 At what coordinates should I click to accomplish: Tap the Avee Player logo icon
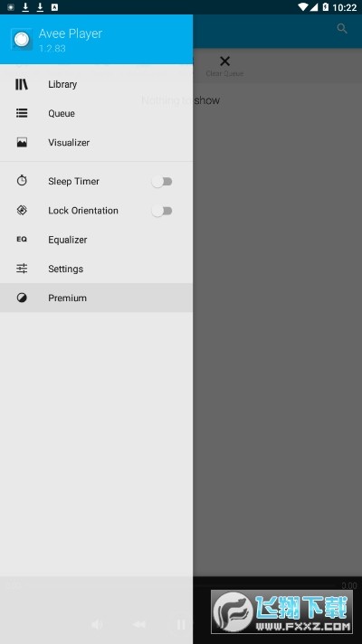pos(22,40)
